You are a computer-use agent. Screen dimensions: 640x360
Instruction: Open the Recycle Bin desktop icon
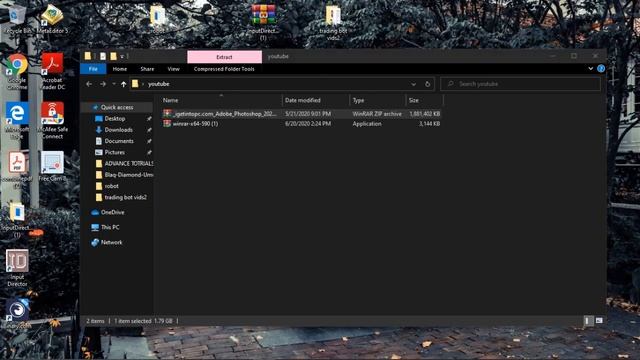16,18
